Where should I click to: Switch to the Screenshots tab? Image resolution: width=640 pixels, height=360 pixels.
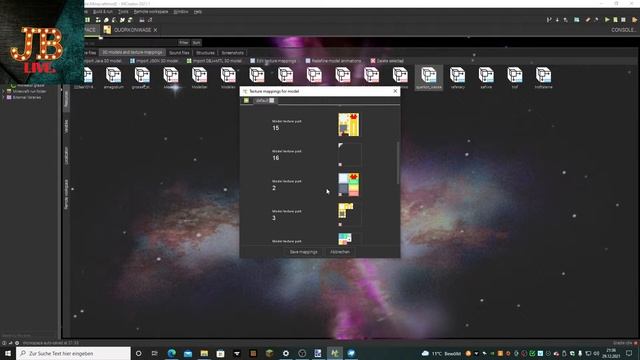tap(233, 53)
